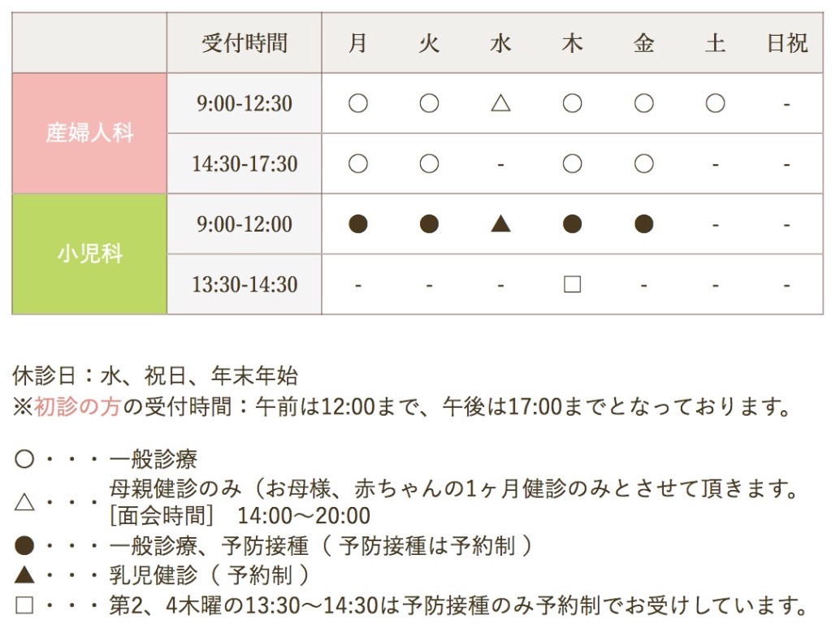Click the open triangle legend symbol for 母親健診のみ
Viewport: 840px width, 637px height.
click(24, 502)
